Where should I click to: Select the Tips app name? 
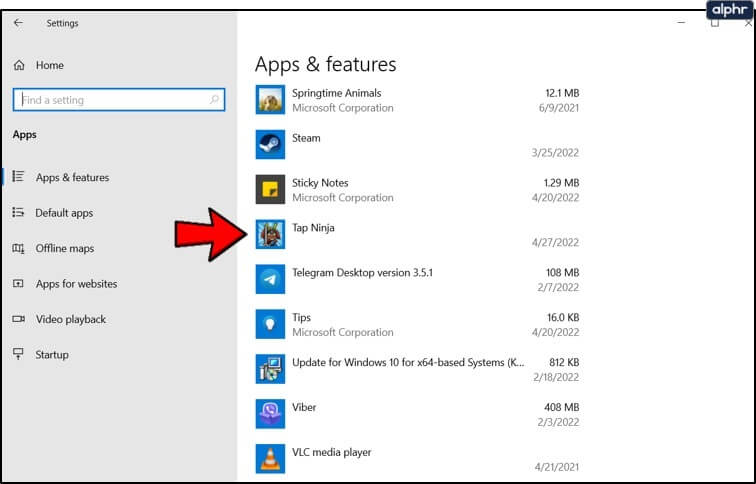tap(301, 317)
